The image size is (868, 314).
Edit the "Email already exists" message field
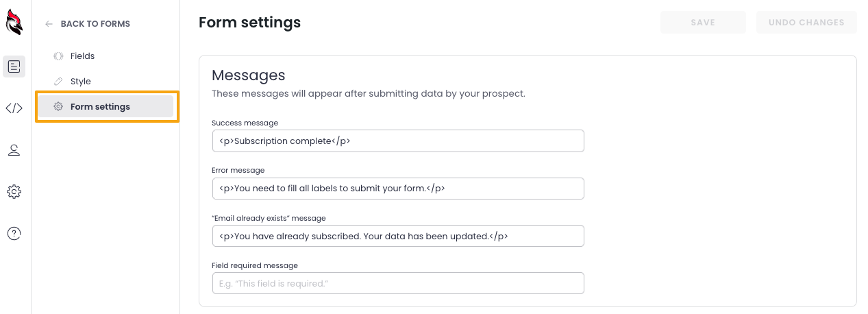[x=398, y=236]
